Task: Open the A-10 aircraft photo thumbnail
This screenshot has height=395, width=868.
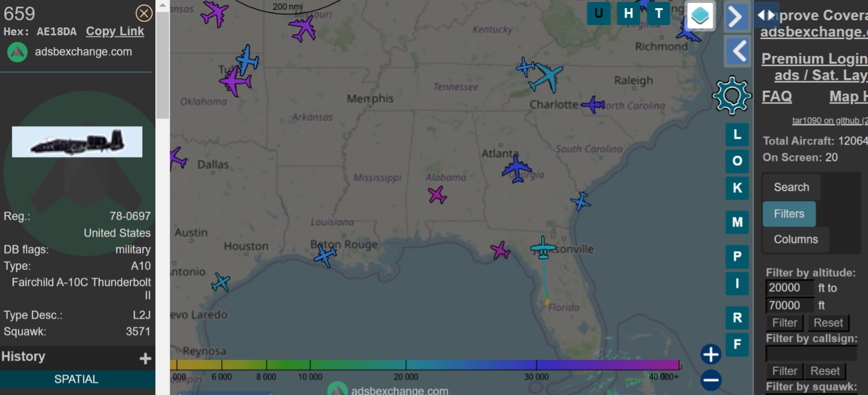Action: click(x=77, y=142)
